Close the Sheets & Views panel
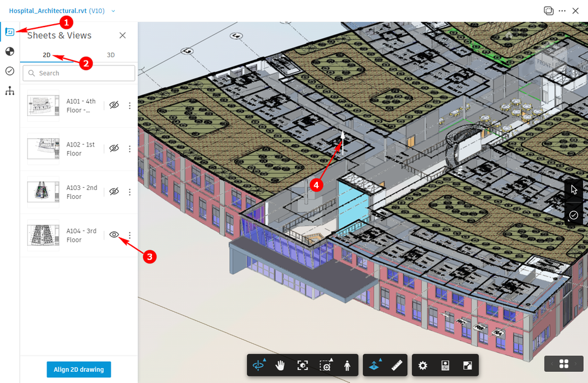The height and width of the screenshot is (383, 588). tap(122, 35)
